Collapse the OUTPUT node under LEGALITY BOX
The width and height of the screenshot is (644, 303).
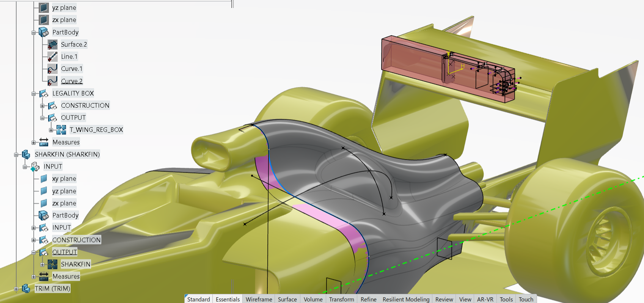coord(42,118)
